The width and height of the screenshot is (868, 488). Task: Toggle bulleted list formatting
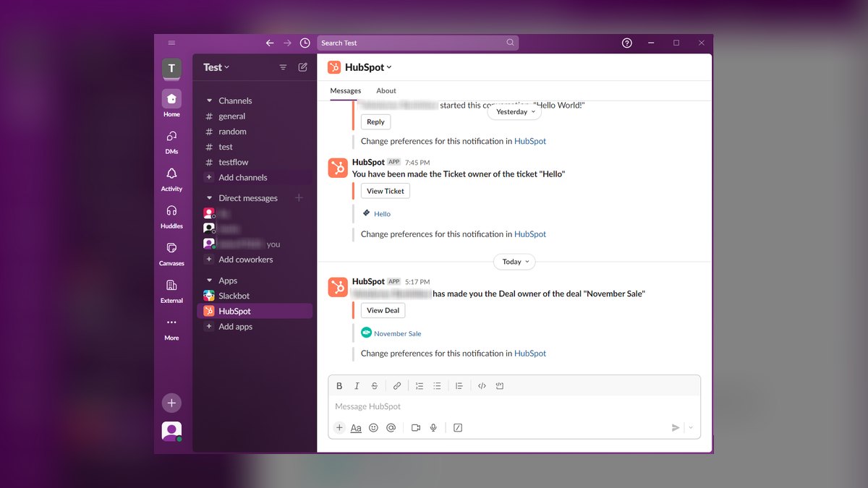tap(437, 386)
